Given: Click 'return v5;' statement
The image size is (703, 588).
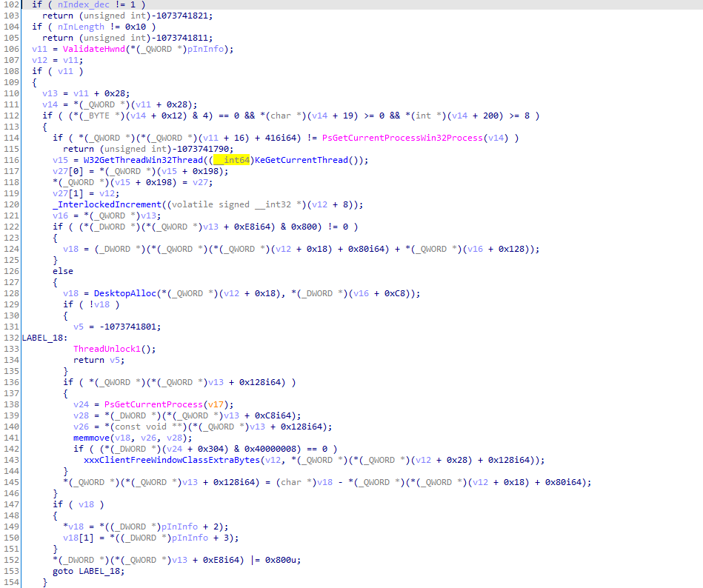Looking at the screenshot, I should coord(99,360).
